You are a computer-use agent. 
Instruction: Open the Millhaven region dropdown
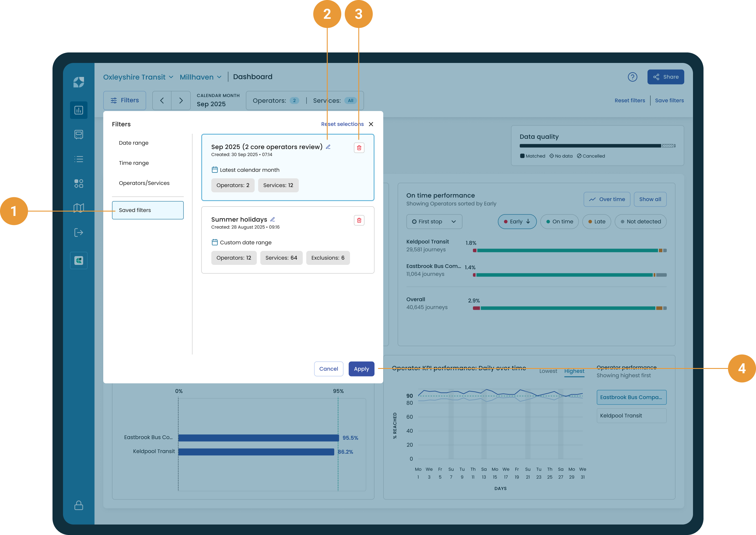tap(200, 77)
